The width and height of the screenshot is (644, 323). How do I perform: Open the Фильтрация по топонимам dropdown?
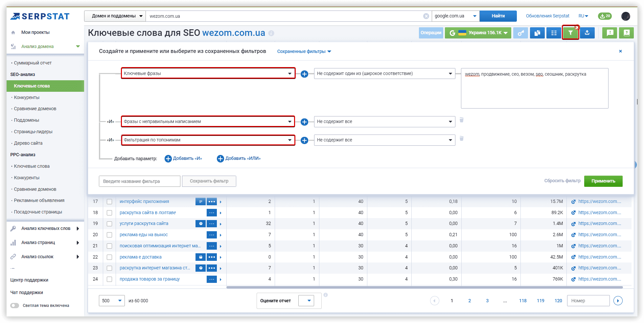click(208, 140)
